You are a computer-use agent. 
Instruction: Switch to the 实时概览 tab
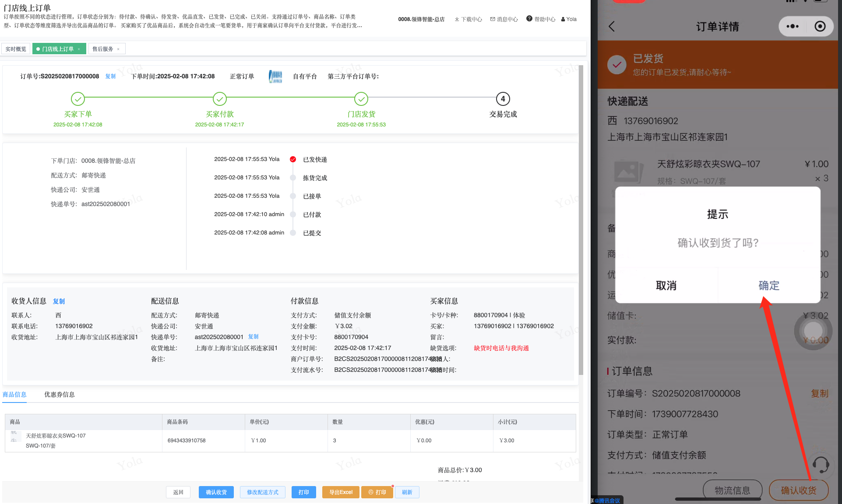pos(16,49)
